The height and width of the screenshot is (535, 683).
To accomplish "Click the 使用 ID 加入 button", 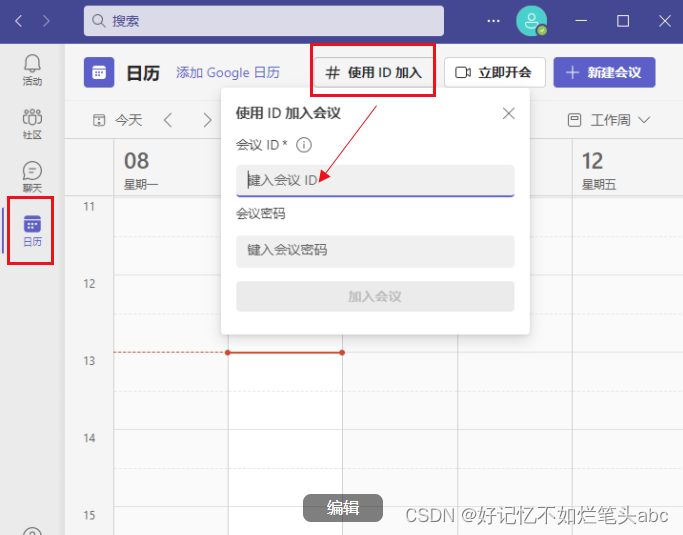I will [x=373, y=72].
